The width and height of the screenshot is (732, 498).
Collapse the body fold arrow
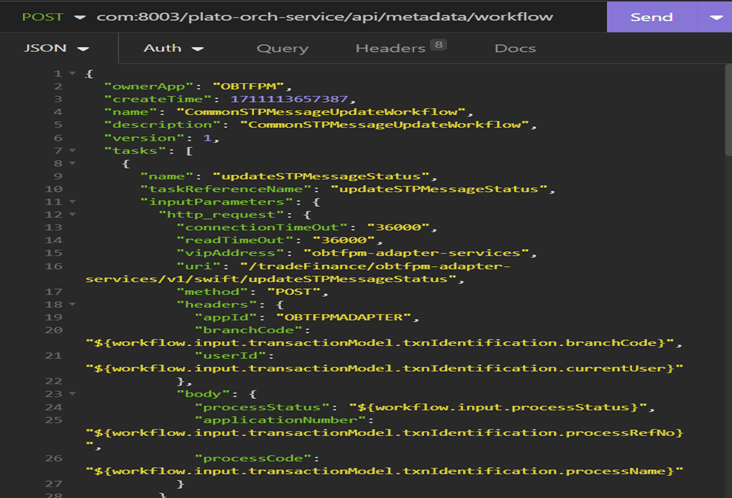click(72, 393)
